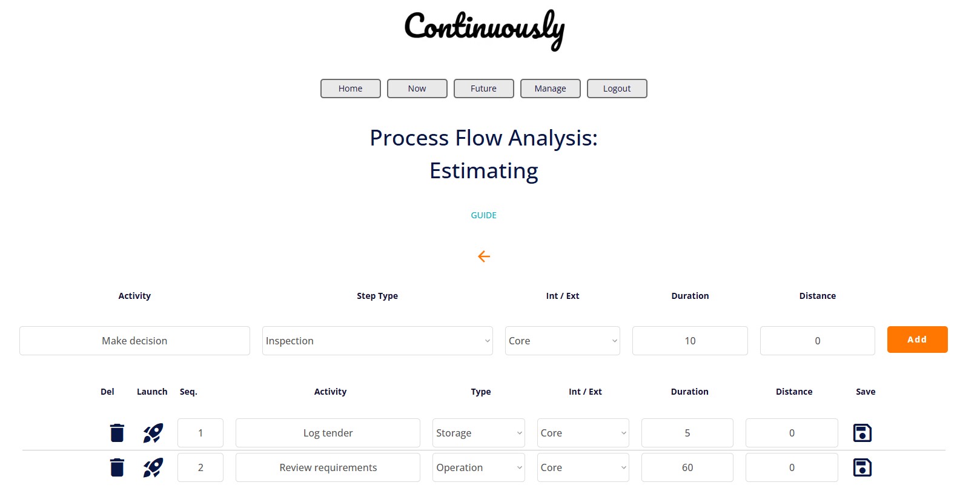Delete the Log tender row
This screenshot has height=502, width=980.
[x=117, y=433]
